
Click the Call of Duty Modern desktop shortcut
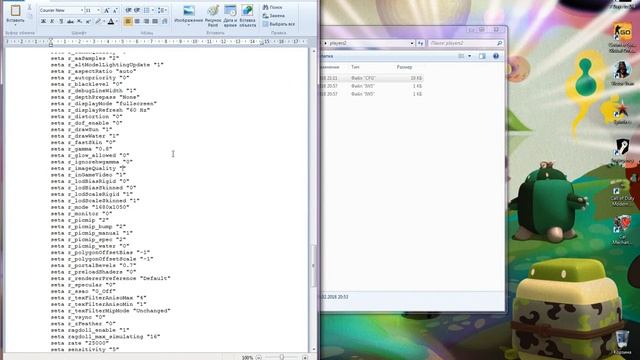622,195
